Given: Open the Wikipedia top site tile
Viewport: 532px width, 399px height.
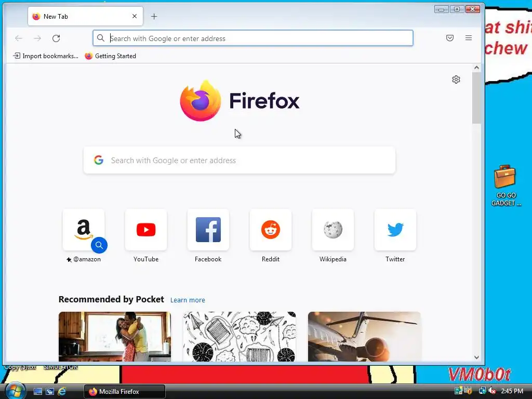Looking at the screenshot, I should 333,230.
